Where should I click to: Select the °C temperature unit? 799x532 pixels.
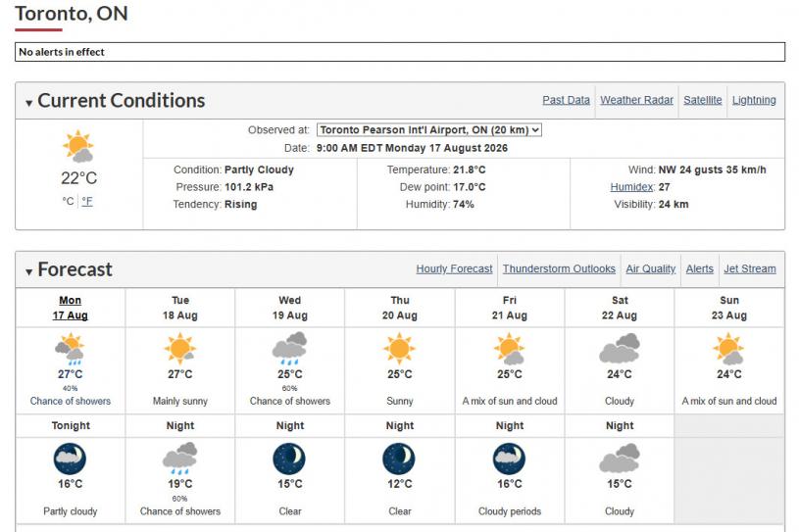coord(69,201)
